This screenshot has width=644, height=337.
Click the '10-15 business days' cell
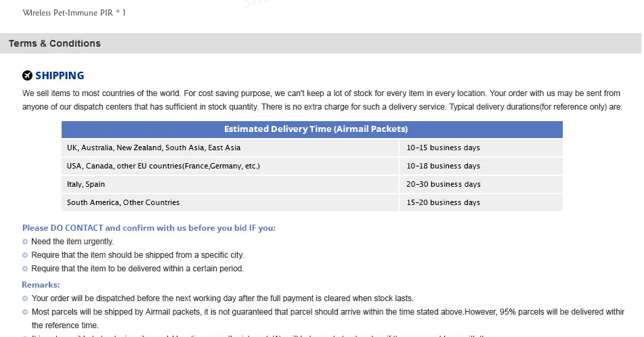click(x=481, y=148)
